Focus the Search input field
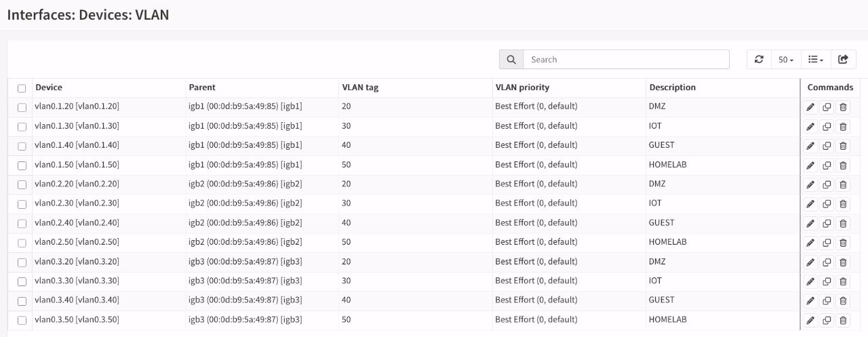The image size is (868, 337). tap(626, 60)
